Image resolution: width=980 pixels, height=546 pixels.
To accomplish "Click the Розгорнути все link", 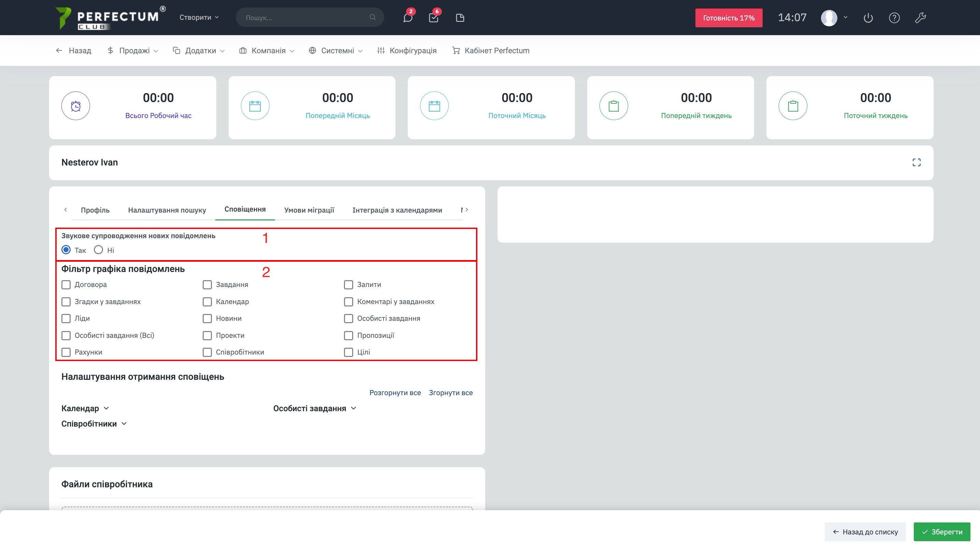I will click(x=395, y=393).
